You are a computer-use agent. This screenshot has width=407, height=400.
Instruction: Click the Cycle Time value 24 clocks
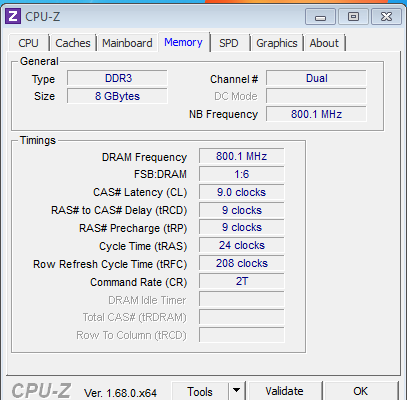pos(242,245)
